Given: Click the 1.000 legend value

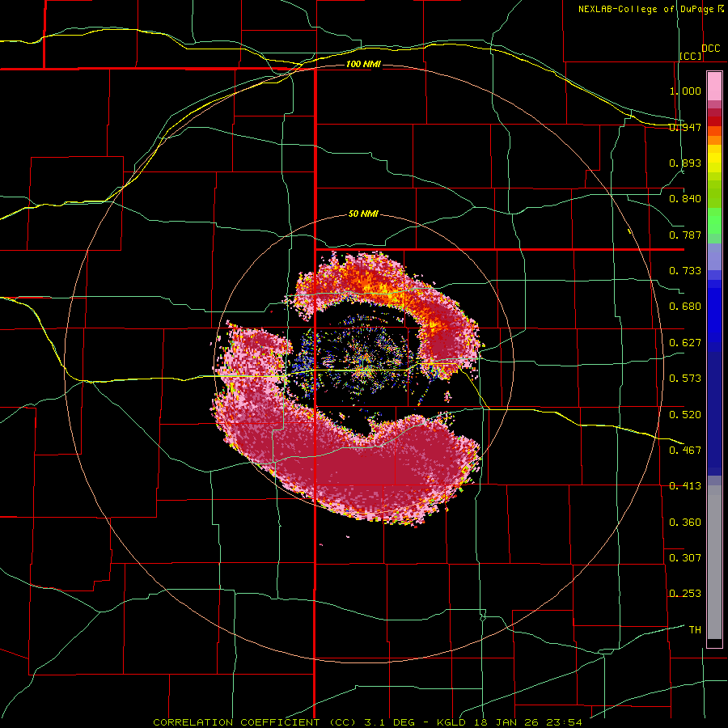Looking at the screenshot, I should pyautogui.click(x=685, y=91).
